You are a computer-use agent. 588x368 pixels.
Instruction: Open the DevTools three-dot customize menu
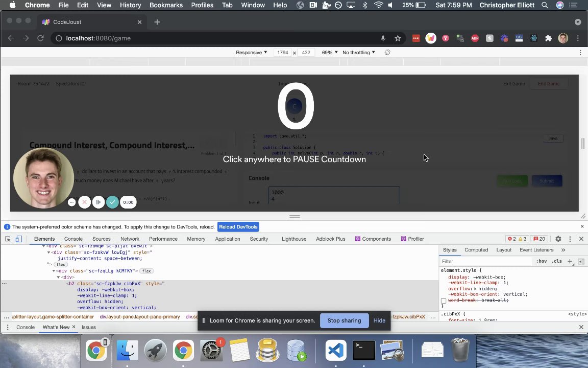pyautogui.click(x=570, y=239)
